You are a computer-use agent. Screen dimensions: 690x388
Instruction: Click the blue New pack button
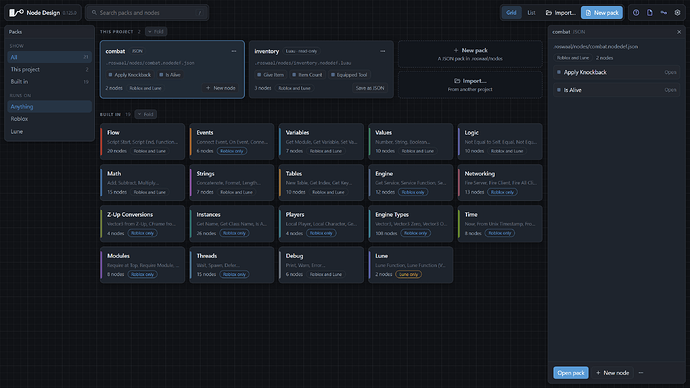tap(602, 13)
